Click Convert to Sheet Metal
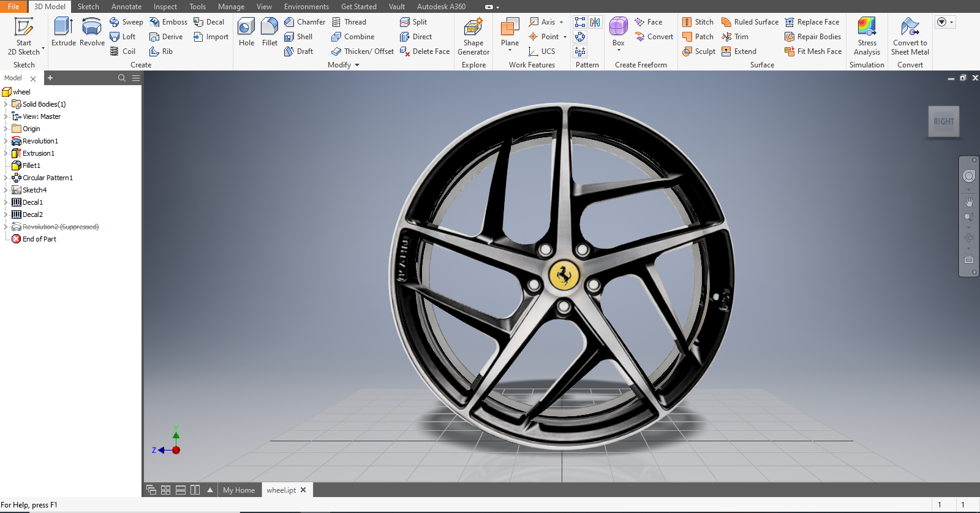 coord(910,36)
